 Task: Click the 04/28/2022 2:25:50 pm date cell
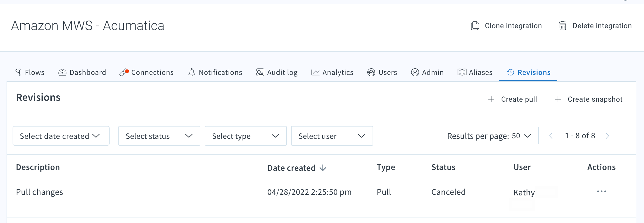[x=309, y=192]
